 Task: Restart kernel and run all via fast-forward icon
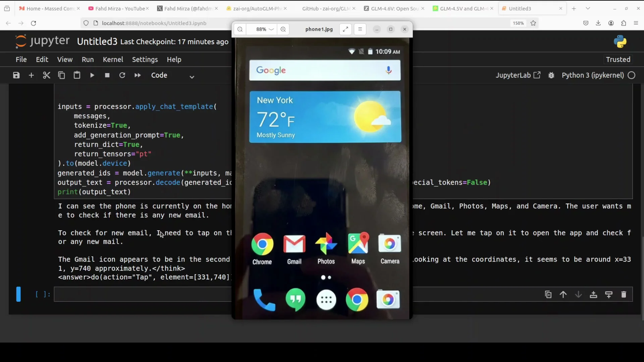[x=138, y=75]
